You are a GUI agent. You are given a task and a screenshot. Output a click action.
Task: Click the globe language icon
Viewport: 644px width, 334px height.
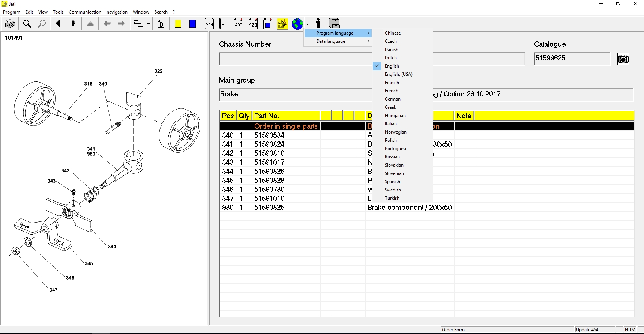tap(297, 24)
